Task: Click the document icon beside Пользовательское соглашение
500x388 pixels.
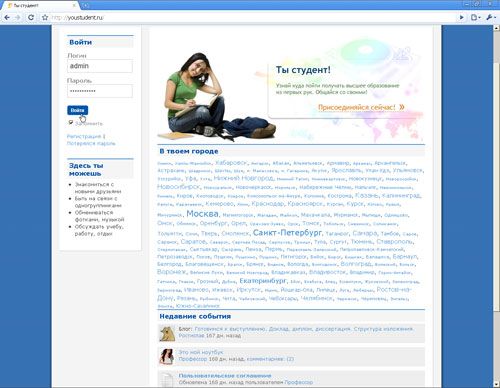Action: (167, 380)
